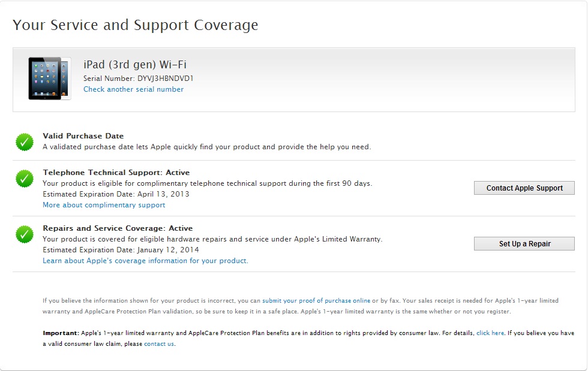Click the Valid Purchase Date heading

(83, 136)
